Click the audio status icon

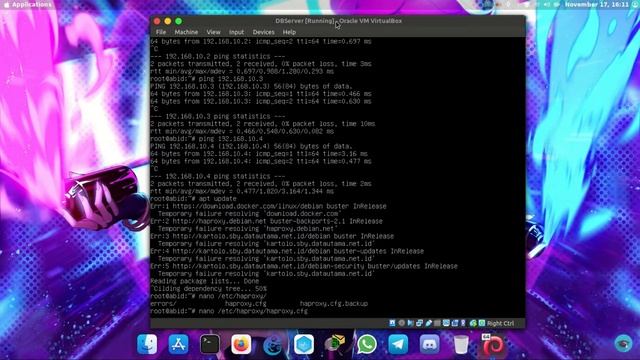point(410,323)
